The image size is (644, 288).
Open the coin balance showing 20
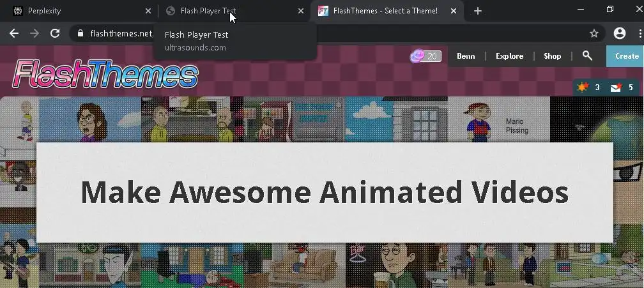point(425,56)
